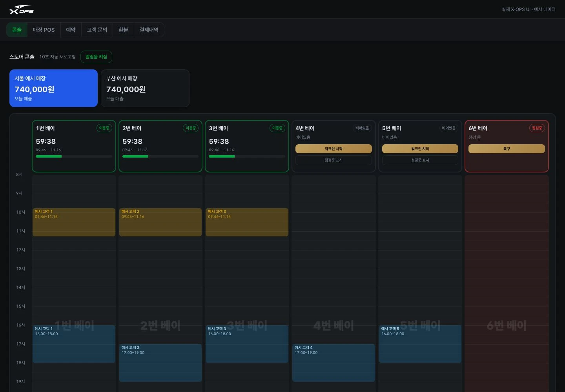Click 워크인 시작 for 5번 베이

coord(420,149)
